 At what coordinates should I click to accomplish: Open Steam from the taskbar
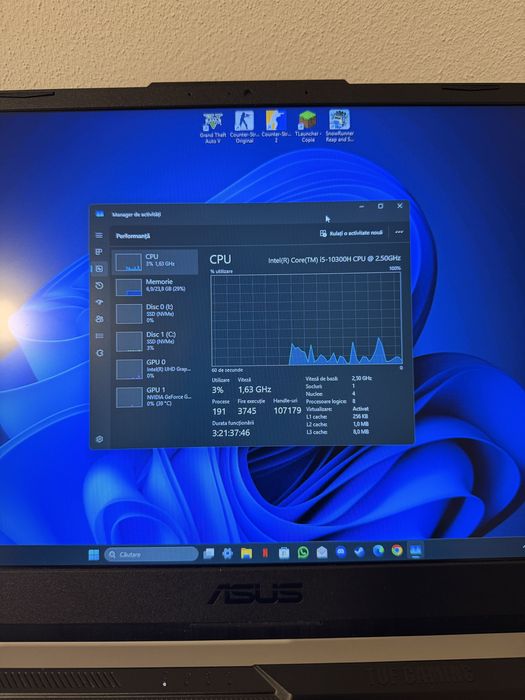point(359,552)
